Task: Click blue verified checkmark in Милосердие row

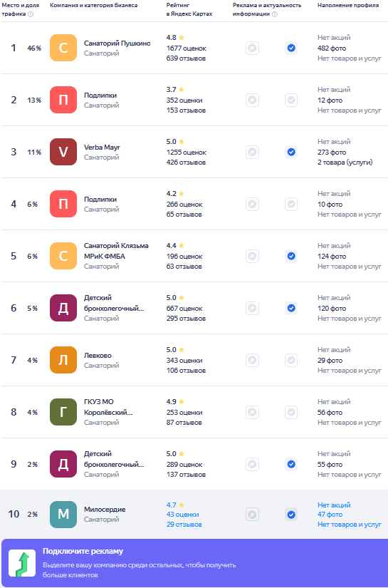Action: point(291,515)
